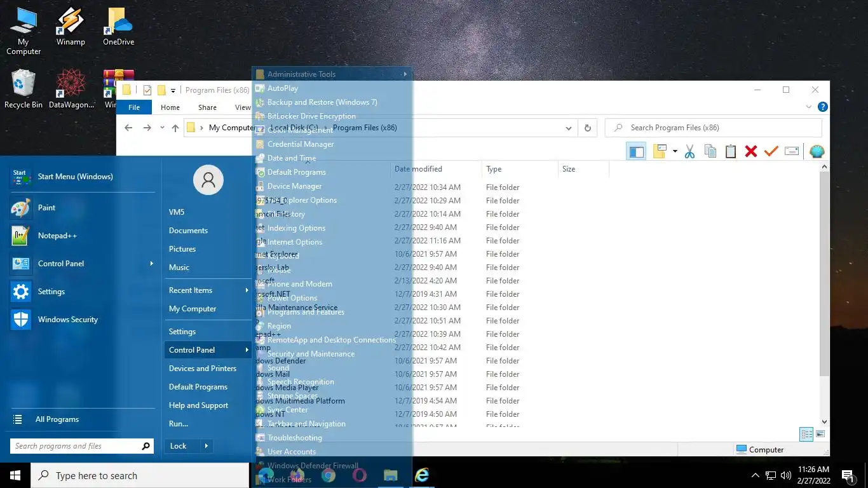Viewport: 868px width, 488px height.
Task: Expand the Recent Items submenu
Action: point(247,290)
